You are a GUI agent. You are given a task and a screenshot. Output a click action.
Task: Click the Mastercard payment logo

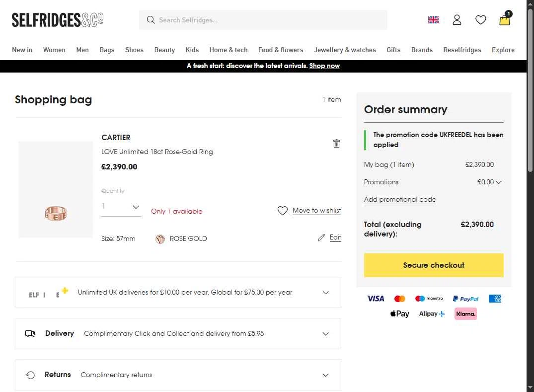[x=399, y=299]
